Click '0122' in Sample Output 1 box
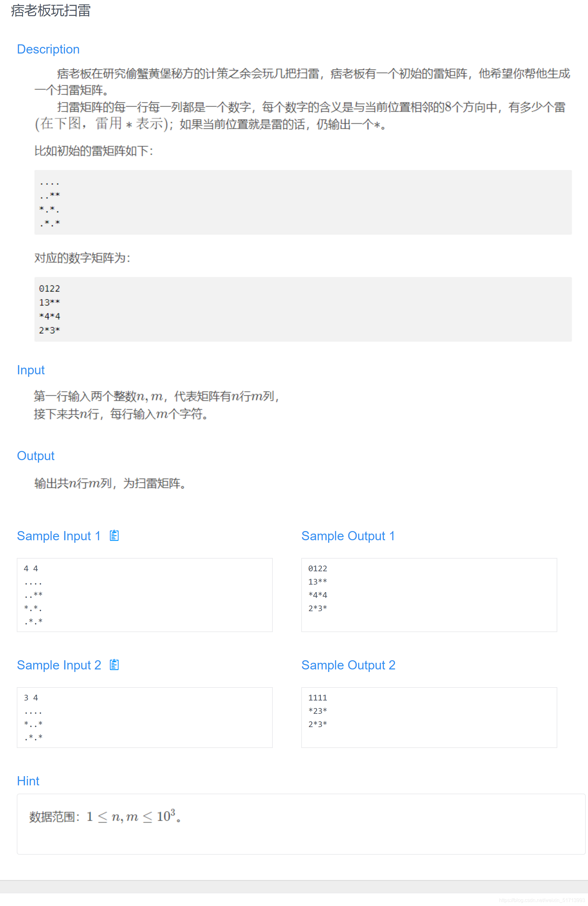Viewport: 588px width, 906px height. point(318,568)
